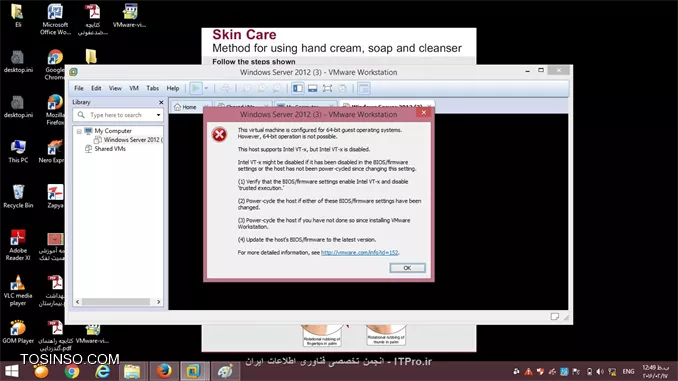Image resolution: width=678 pixels, height=381 pixels.
Task: Switch to the Home tab
Action: (185, 107)
